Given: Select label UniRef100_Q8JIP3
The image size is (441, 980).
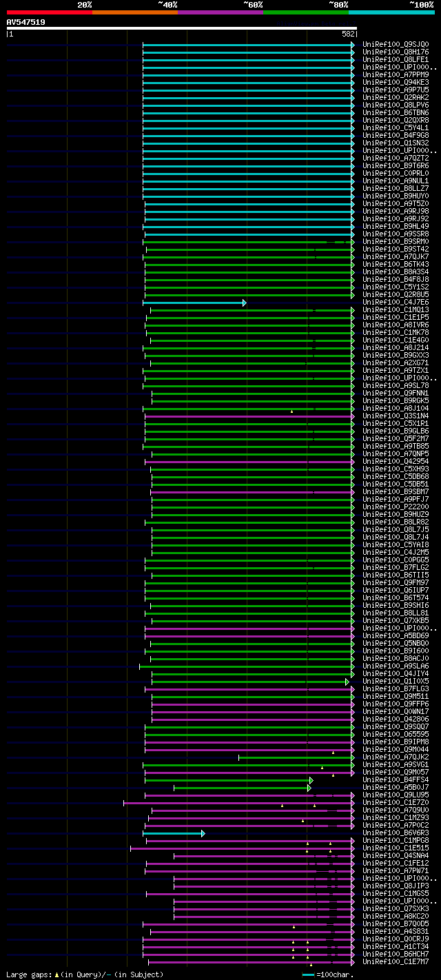Looking at the screenshot, I should coord(396,886).
